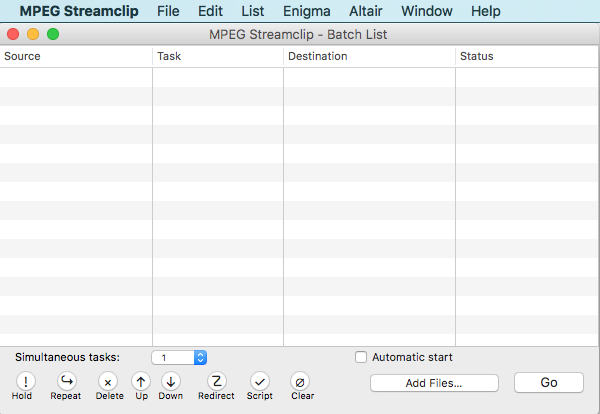Image resolution: width=600 pixels, height=414 pixels.
Task: Open the File menu
Action: [x=168, y=11]
